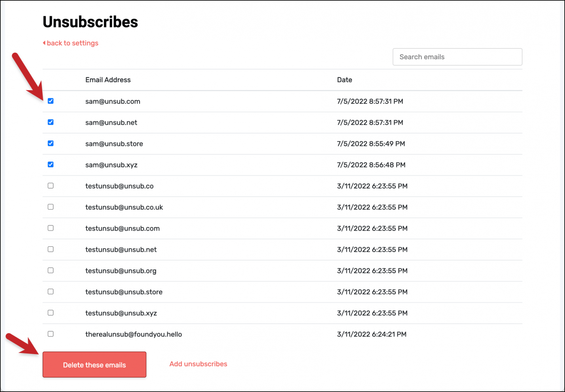This screenshot has width=565, height=392.
Task: Select the testunsub@unsub.store checkbox
Action: [51, 292]
